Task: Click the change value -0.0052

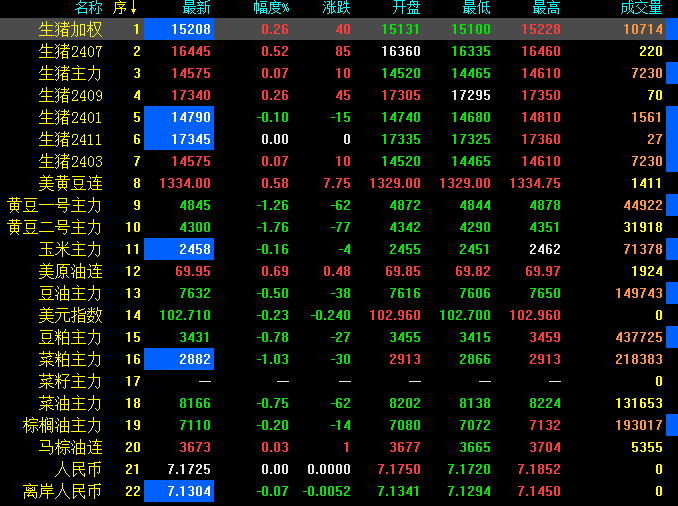Action: 326,491
